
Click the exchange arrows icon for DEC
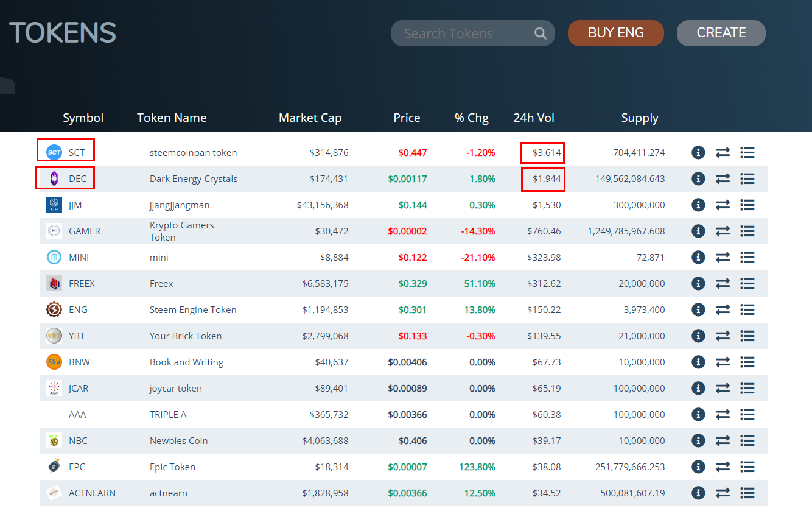coord(723,178)
